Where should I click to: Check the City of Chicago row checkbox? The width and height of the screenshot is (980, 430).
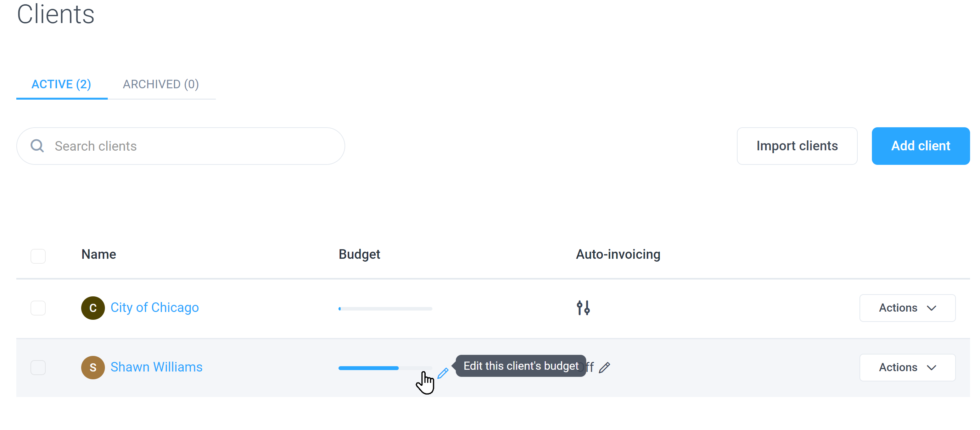(x=38, y=308)
